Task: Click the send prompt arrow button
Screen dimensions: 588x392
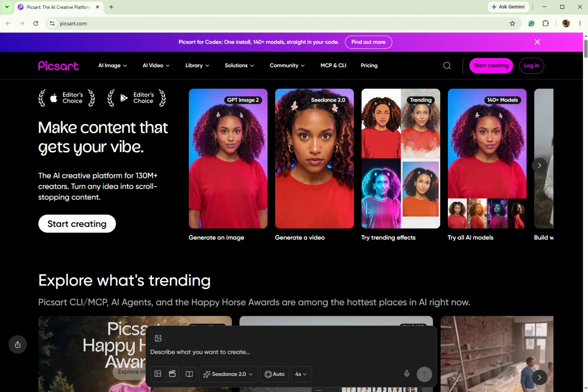Action: pyautogui.click(x=424, y=374)
